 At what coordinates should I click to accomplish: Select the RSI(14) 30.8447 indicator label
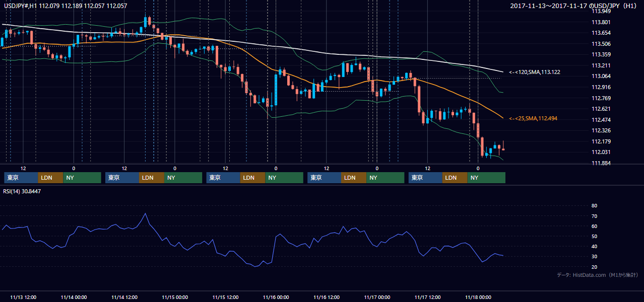tap(22, 191)
